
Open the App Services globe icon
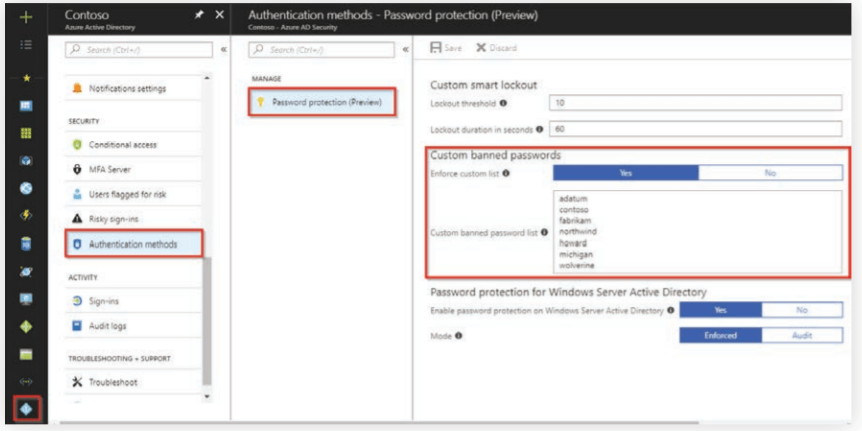(26, 188)
